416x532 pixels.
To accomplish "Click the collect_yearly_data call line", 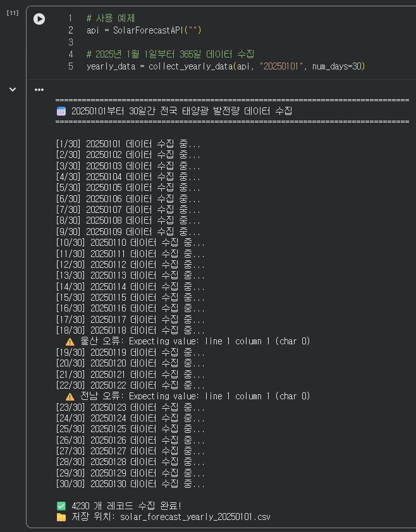I will pos(226,66).
